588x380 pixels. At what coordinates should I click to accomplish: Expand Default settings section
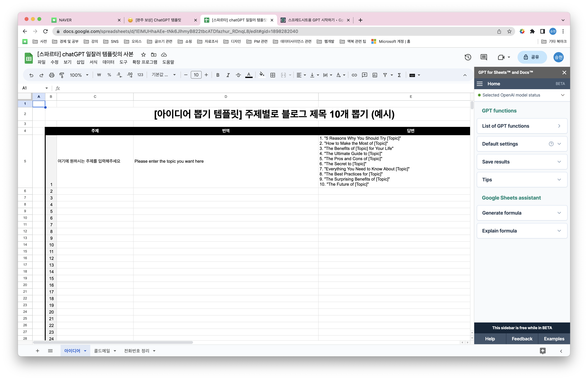pyautogui.click(x=522, y=144)
